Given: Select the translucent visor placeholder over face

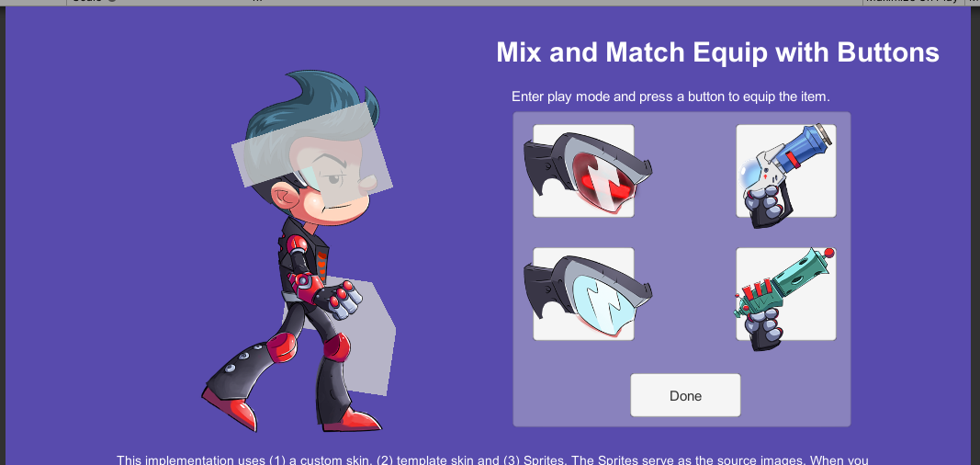Looking at the screenshot, I should (x=312, y=153).
